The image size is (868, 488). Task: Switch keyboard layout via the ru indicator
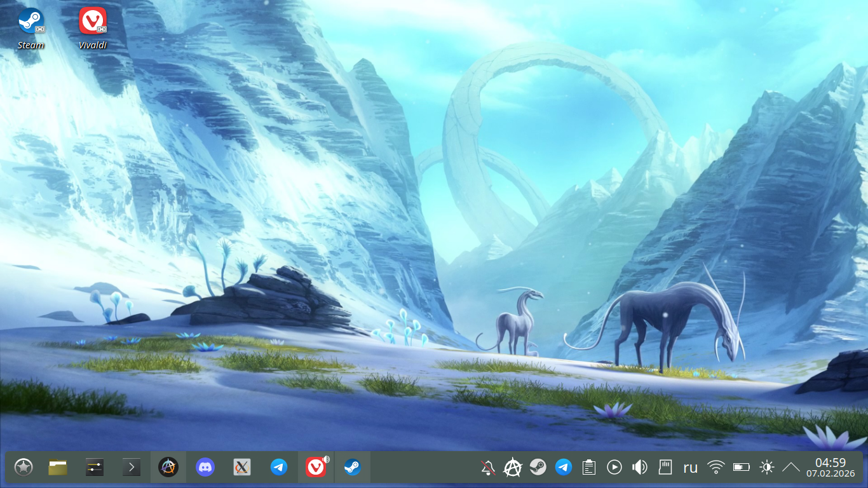click(691, 468)
